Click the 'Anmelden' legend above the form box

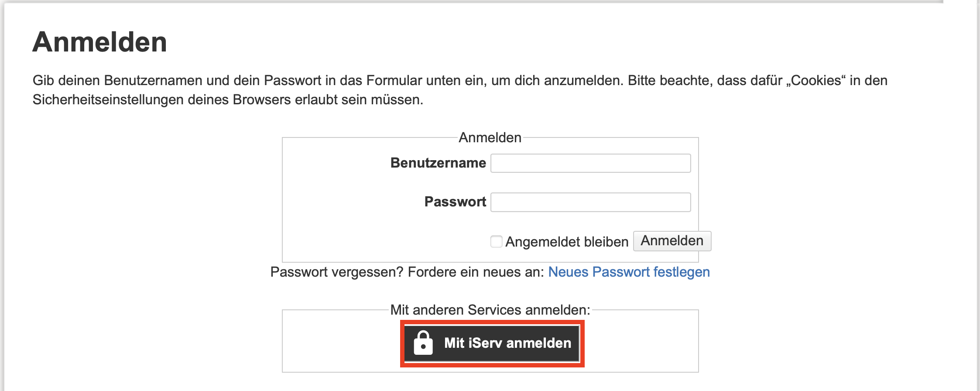tap(490, 137)
